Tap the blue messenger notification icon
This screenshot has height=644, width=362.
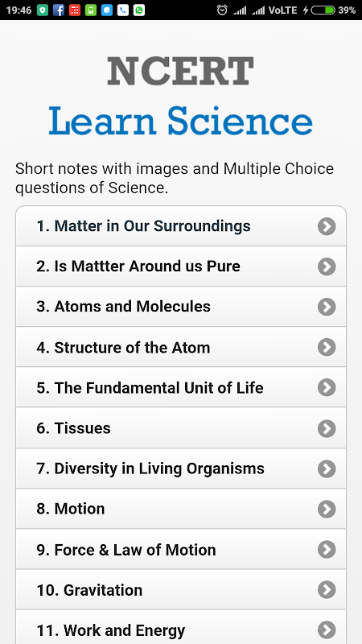(x=107, y=10)
